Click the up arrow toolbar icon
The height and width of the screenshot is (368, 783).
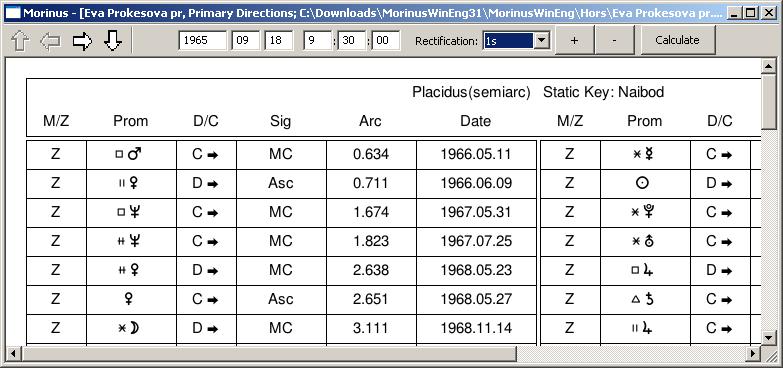[20, 41]
